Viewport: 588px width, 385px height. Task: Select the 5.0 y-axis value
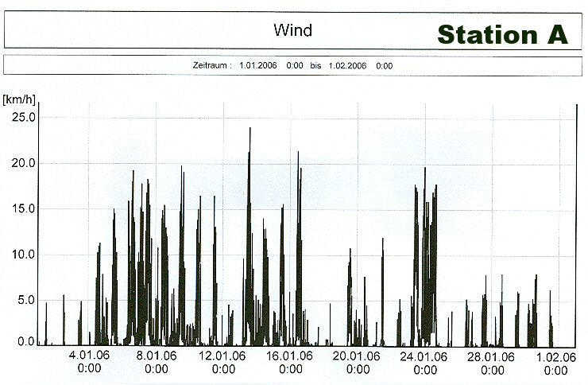pos(29,301)
